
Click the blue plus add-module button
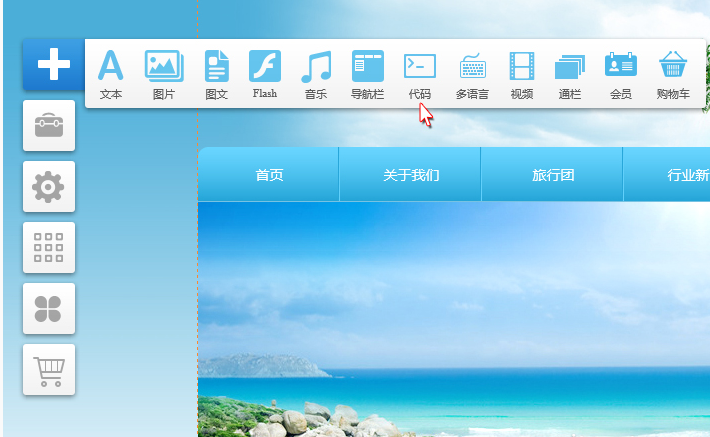click(52, 66)
